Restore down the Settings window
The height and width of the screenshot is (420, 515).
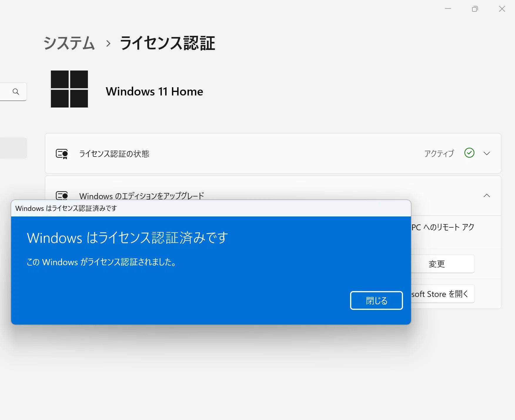[x=475, y=9]
